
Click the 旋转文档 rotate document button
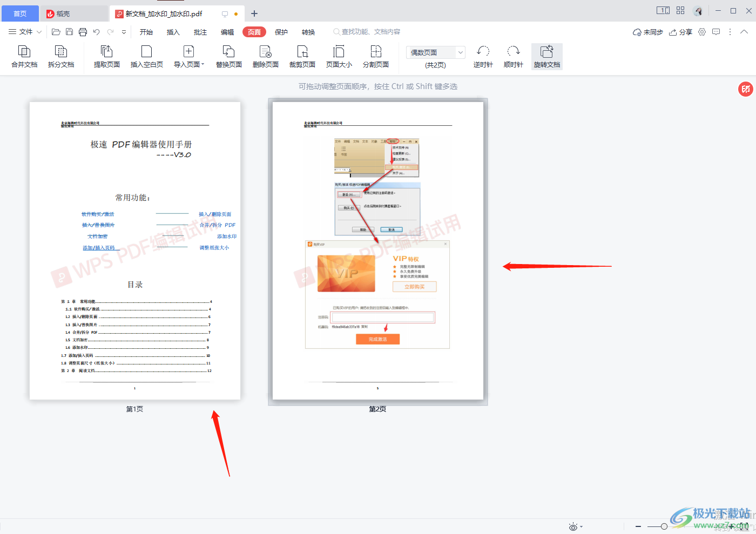pyautogui.click(x=547, y=57)
